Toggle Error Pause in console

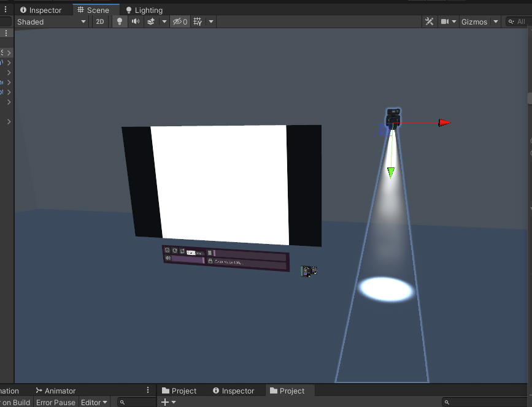pyautogui.click(x=56, y=402)
